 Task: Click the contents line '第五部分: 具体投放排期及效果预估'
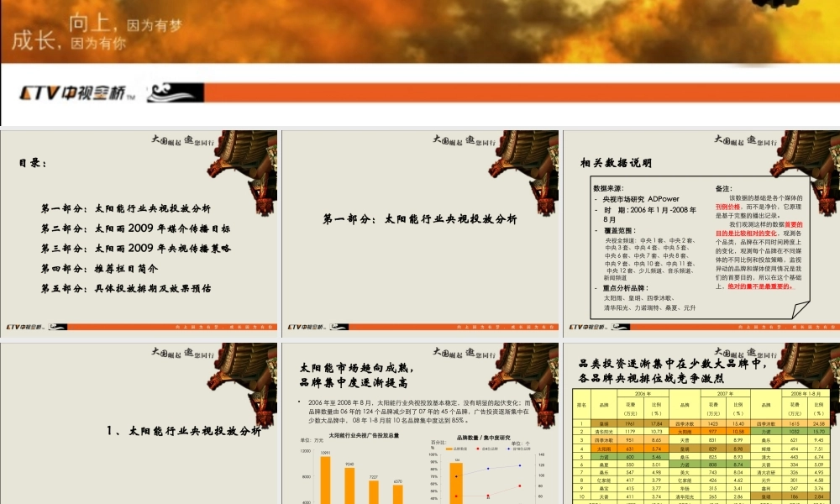(x=126, y=288)
